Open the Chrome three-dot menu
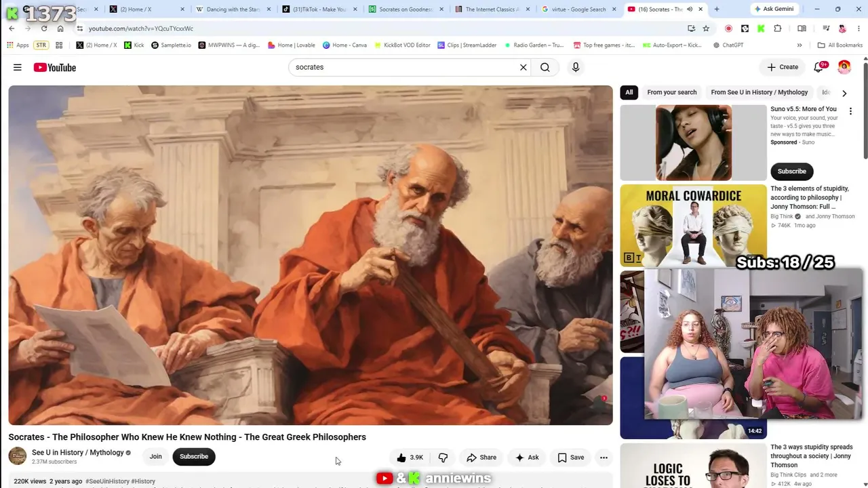Viewport: 868px width, 488px height. pos(859,28)
